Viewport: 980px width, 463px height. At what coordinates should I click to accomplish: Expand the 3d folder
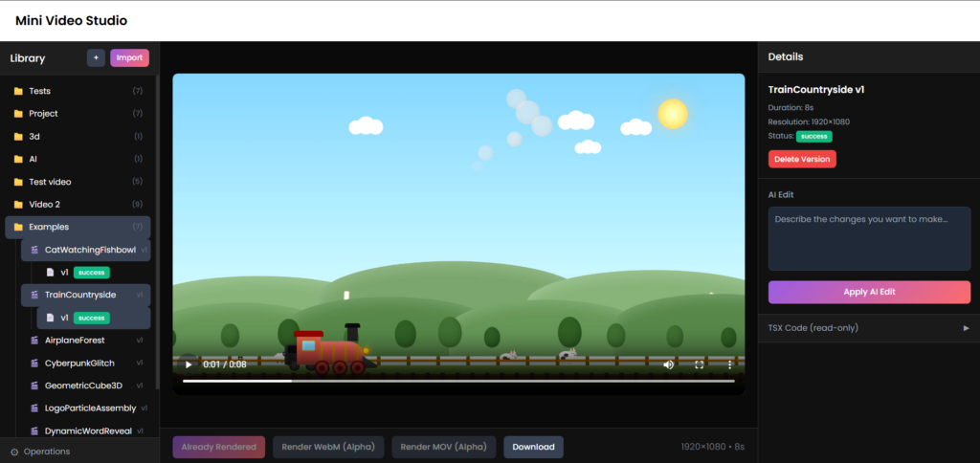tap(78, 136)
